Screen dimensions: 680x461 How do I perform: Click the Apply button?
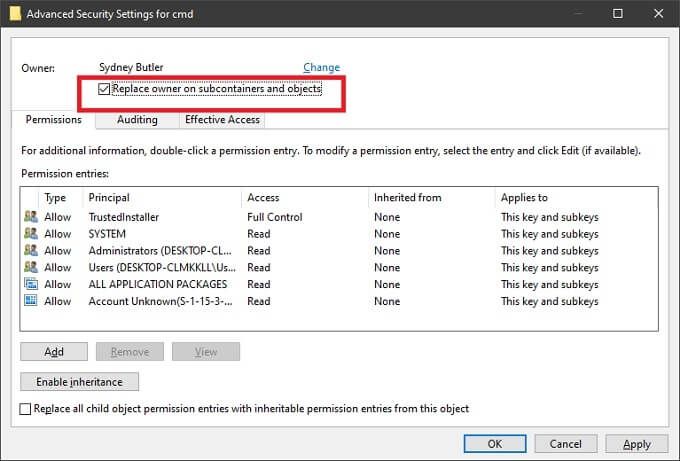[637, 444]
